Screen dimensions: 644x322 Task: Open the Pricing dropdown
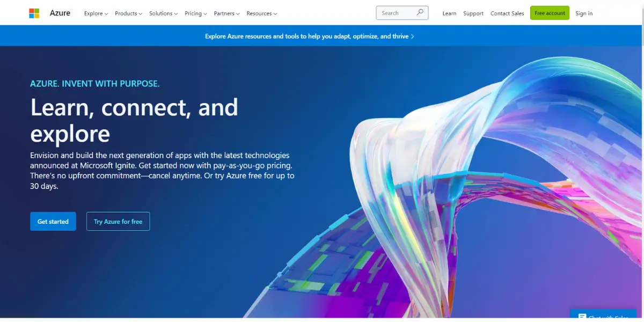pyautogui.click(x=196, y=13)
